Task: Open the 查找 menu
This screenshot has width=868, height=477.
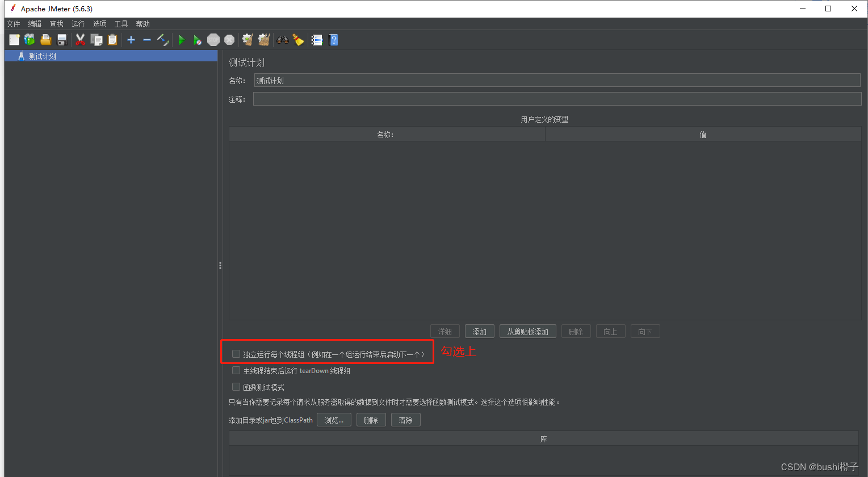Action: [x=56, y=24]
